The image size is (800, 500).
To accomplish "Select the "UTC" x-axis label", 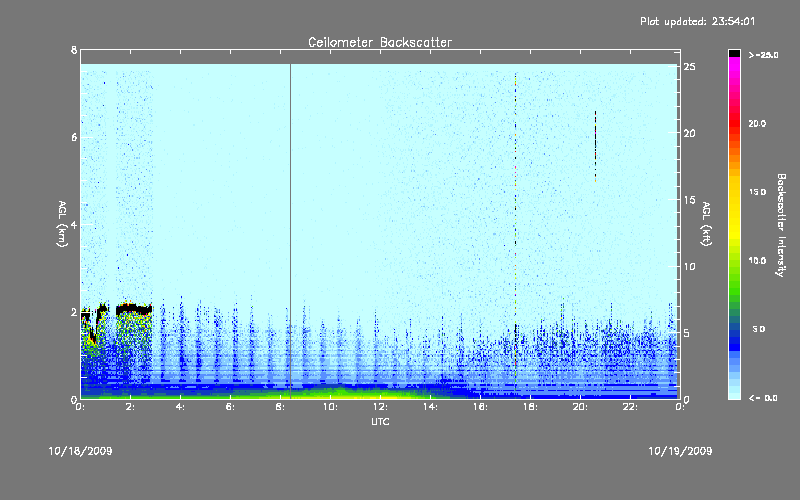I will (380, 421).
